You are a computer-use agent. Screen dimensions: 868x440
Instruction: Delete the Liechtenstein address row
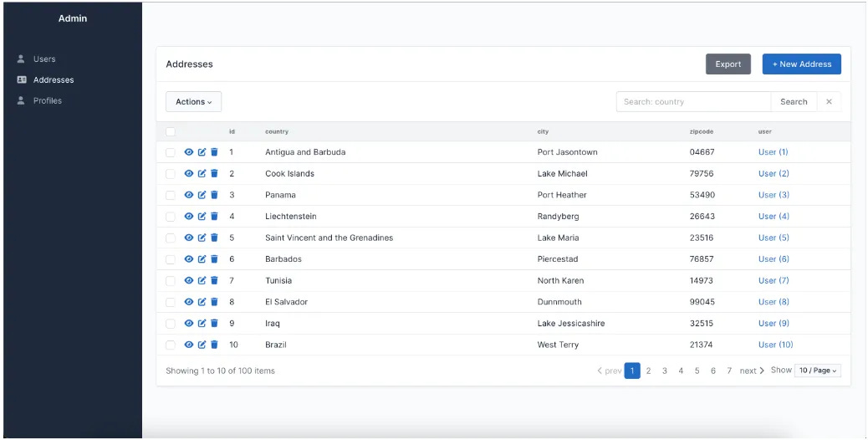coord(214,216)
